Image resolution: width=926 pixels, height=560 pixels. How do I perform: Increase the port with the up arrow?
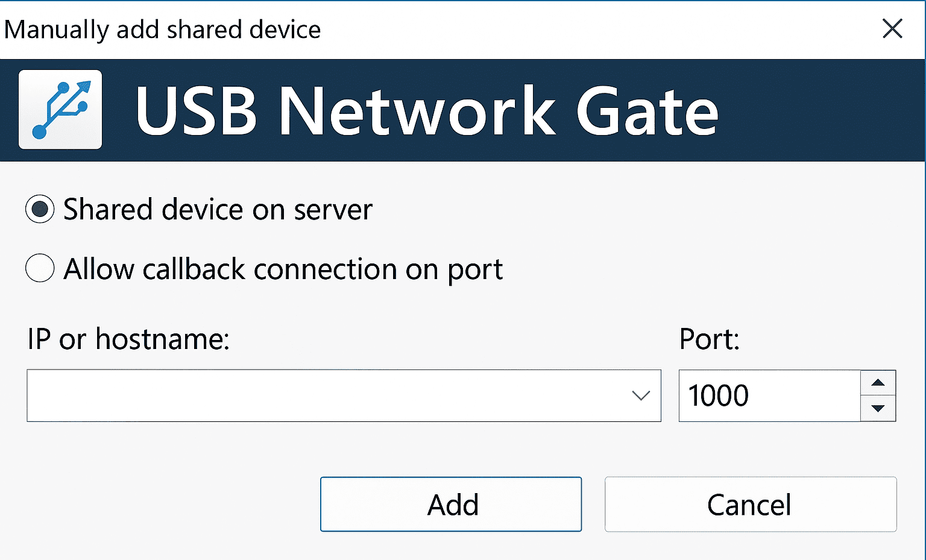pos(878,383)
